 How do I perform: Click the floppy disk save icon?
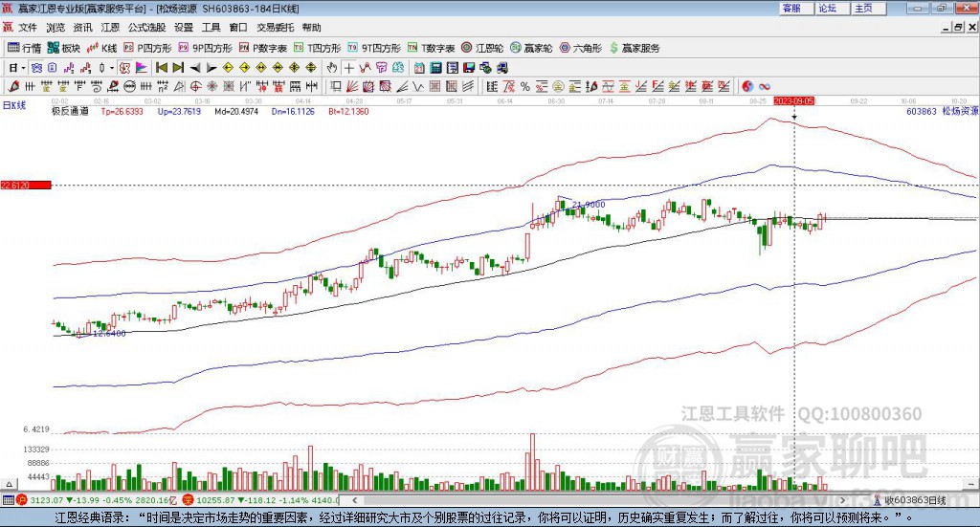[469, 68]
